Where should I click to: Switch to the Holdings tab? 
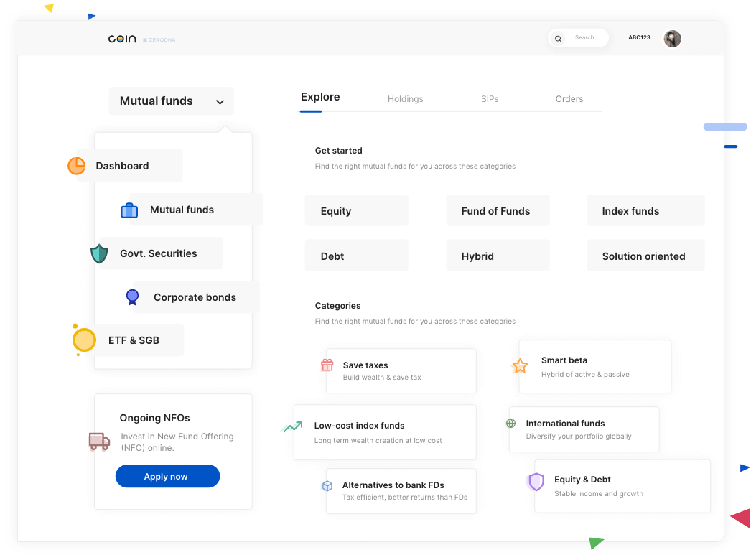[405, 99]
